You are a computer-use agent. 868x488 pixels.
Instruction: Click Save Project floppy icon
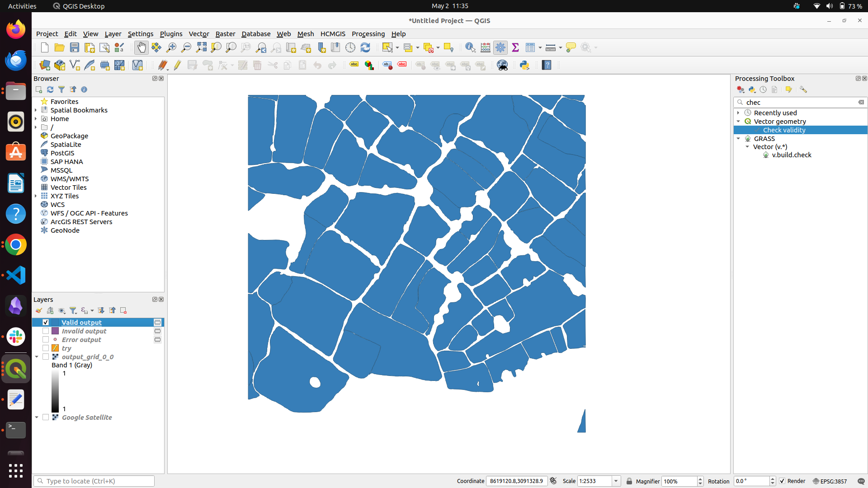(75, 47)
